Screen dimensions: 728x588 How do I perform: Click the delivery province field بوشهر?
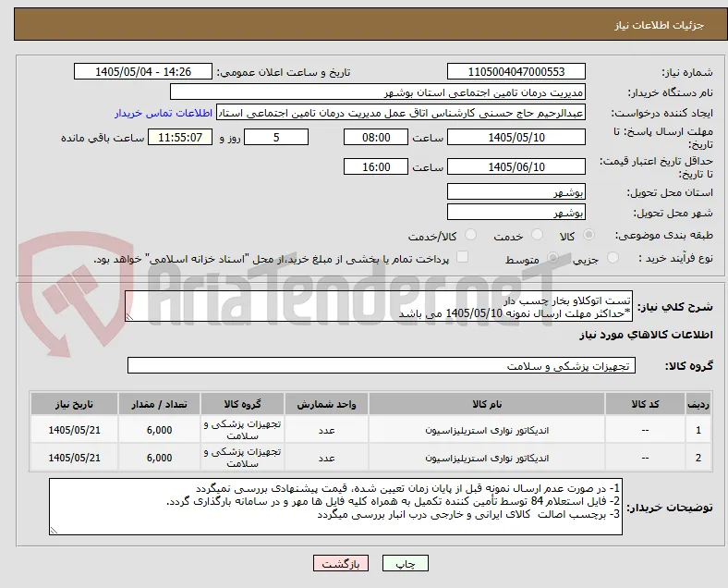tap(516, 191)
